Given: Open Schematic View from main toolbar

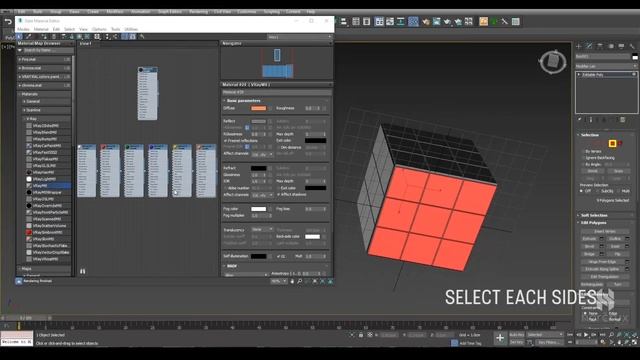Looking at the screenshot, I should coord(400,22).
